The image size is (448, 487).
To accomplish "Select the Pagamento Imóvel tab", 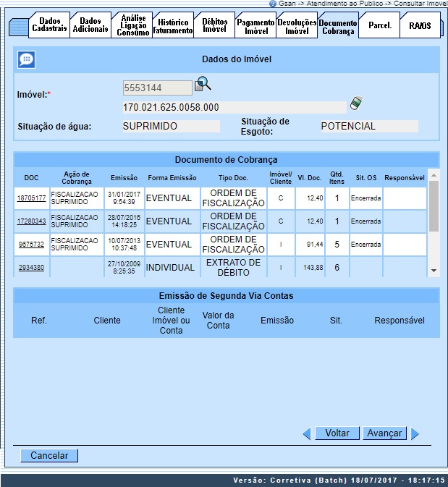I will coord(255,25).
